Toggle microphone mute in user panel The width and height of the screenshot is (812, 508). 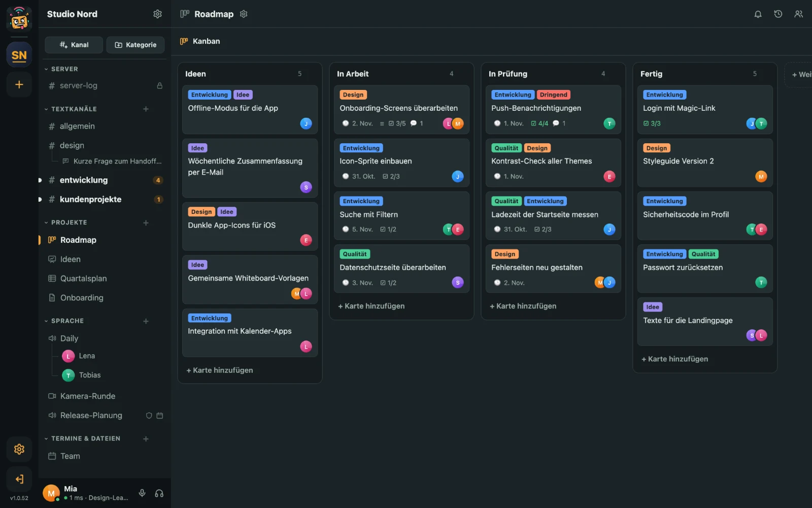pos(142,493)
